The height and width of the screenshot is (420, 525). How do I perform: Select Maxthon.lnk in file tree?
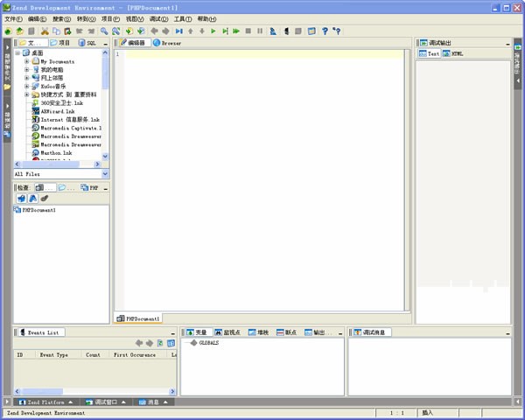52,153
